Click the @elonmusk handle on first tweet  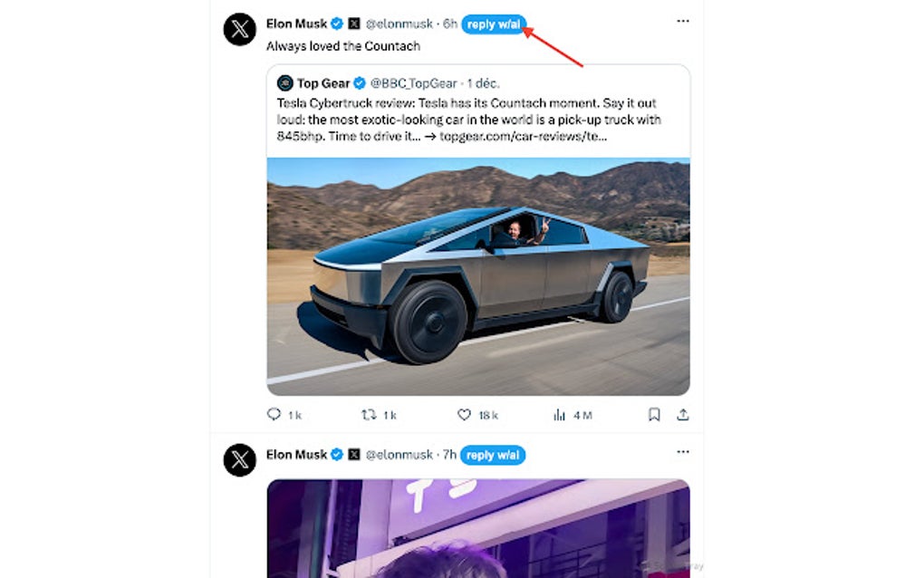pos(399,24)
